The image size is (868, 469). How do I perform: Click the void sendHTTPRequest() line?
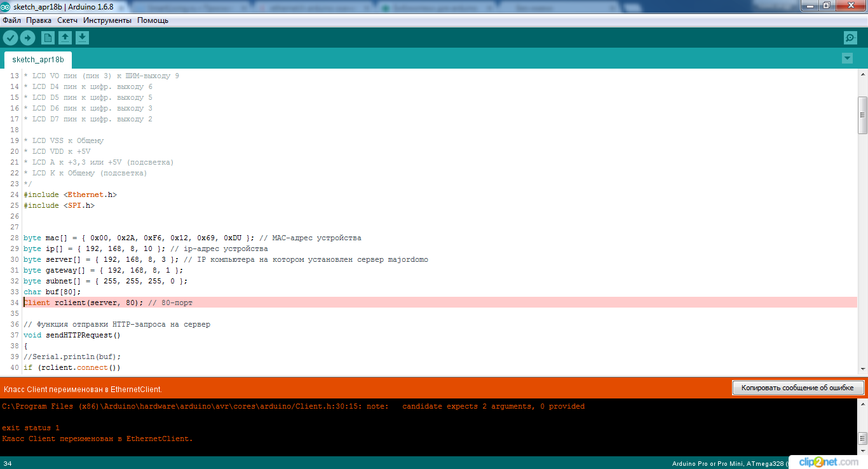click(x=72, y=335)
